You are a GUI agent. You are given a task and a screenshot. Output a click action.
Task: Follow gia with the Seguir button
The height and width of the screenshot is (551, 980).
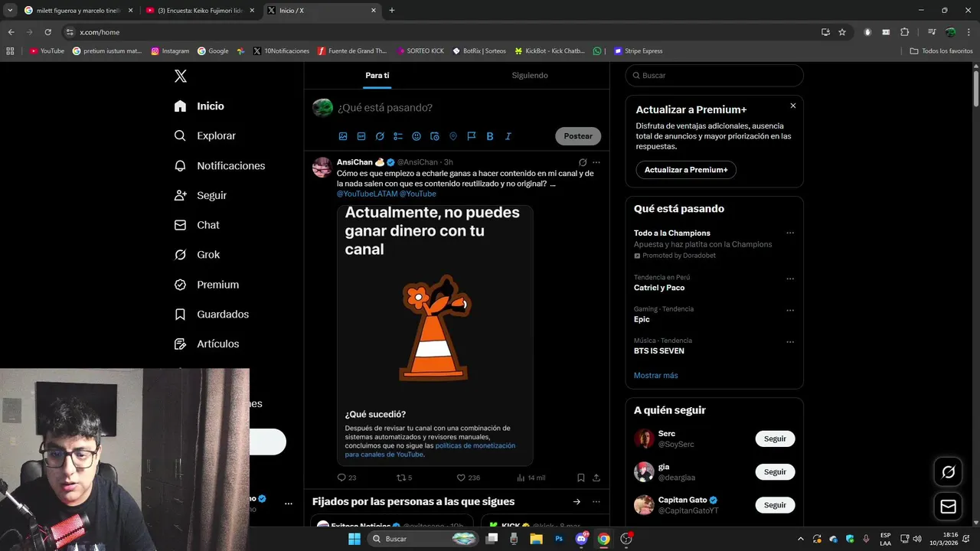pyautogui.click(x=775, y=471)
